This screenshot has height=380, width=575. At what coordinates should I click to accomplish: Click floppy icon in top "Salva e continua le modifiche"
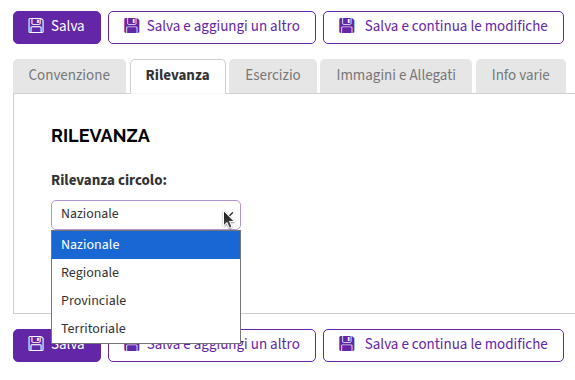[347, 26]
